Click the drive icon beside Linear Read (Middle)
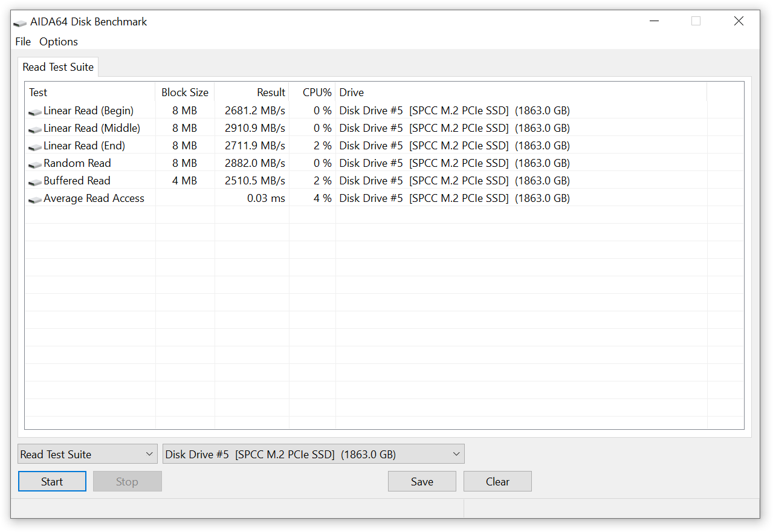The height and width of the screenshot is (532, 773). 35,129
